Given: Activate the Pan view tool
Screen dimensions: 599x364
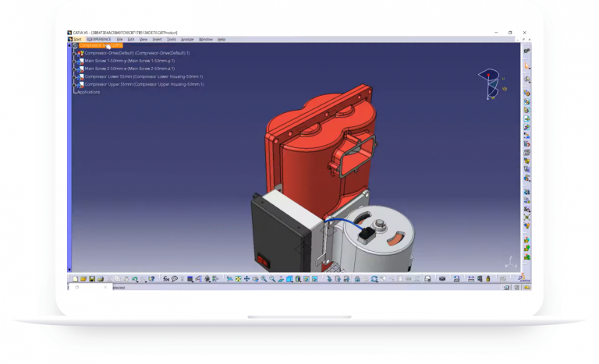Looking at the screenshot, I should (x=247, y=279).
